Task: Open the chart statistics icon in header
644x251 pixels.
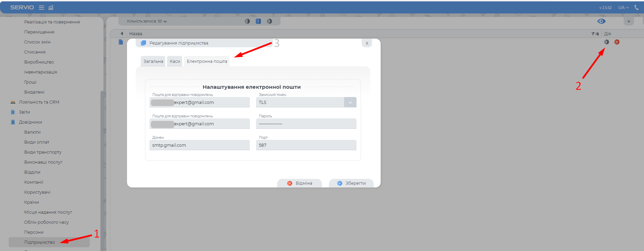Action: pos(51,8)
